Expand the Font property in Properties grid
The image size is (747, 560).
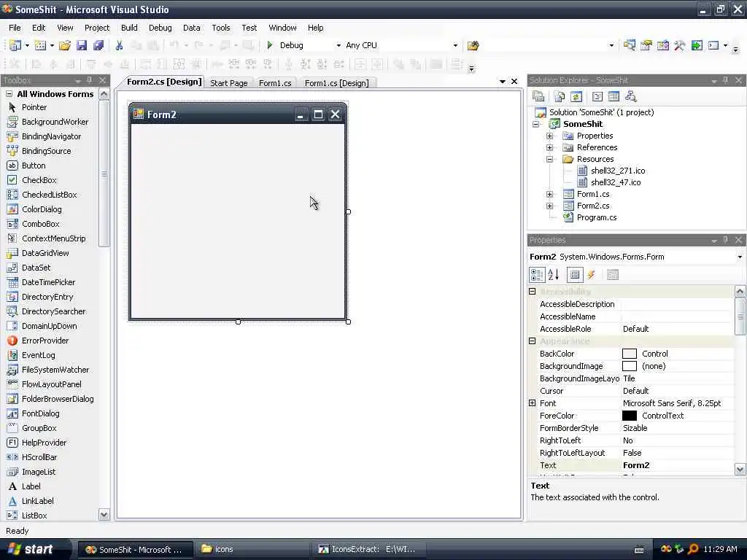[x=532, y=403]
